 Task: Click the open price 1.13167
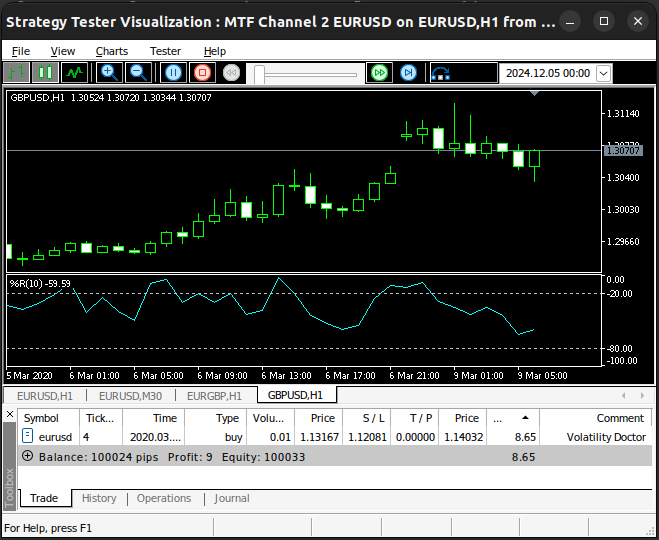[319, 437]
